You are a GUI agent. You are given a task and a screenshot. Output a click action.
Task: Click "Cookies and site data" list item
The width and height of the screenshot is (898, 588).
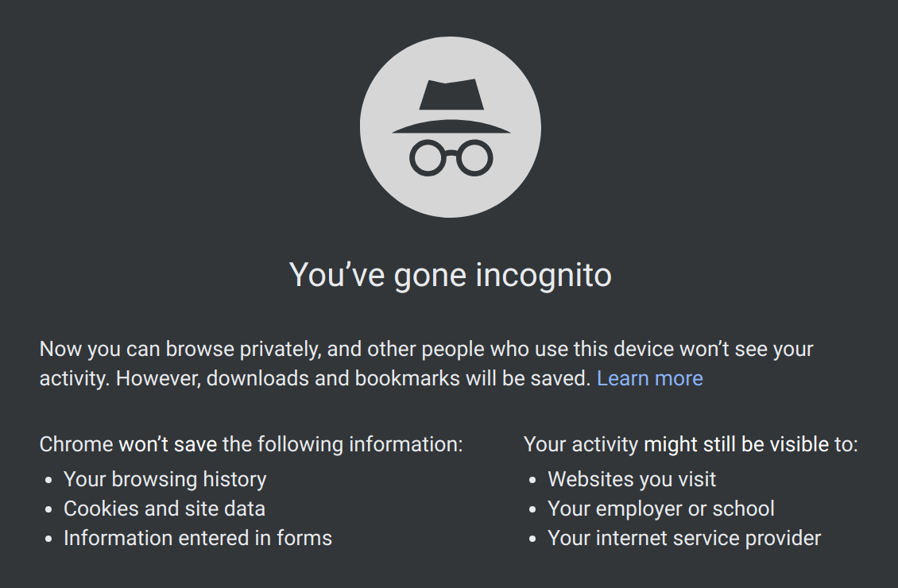click(165, 509)
